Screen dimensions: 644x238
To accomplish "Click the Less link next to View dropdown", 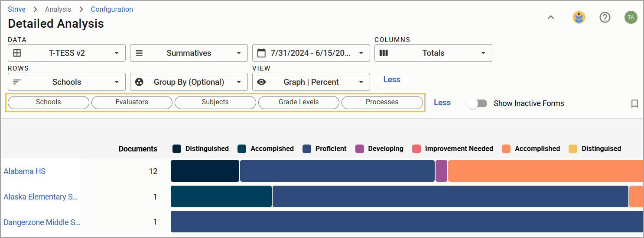I will (392, 80).
